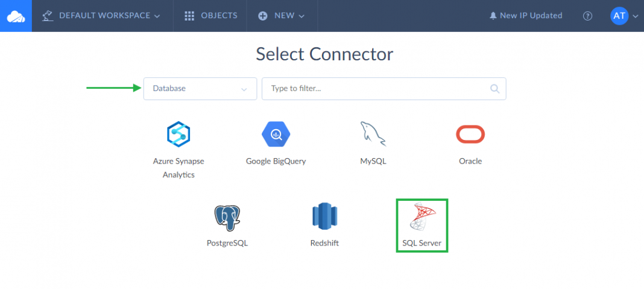Choose the PostgreSQL elephant connector icon
Image resolution: width=644 pixels, height=289 pixels.
[x=227, y=217]
